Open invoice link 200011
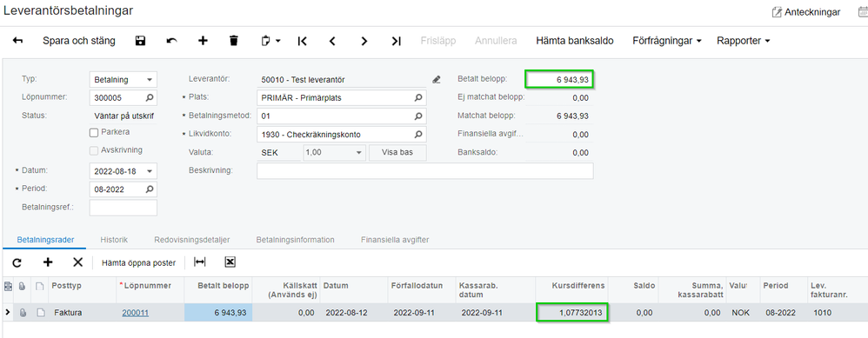 pyautogui.click(x=135, y=313)
